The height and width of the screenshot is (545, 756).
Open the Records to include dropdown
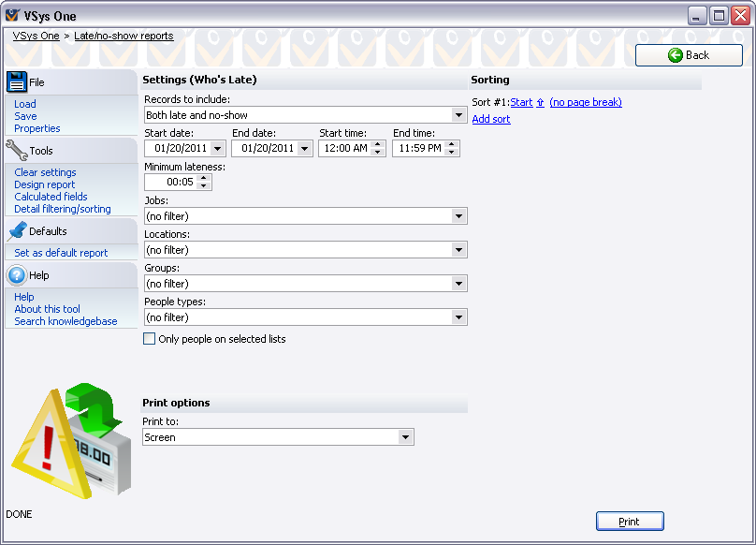point(458,115)
